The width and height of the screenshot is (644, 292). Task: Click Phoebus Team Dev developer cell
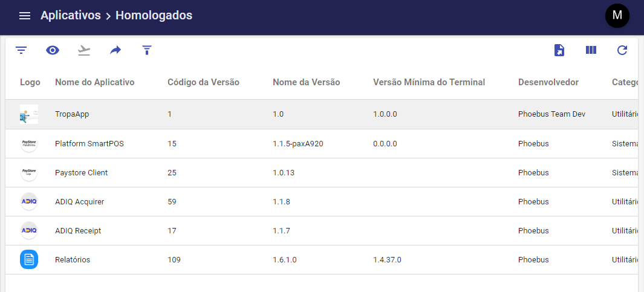551,114
